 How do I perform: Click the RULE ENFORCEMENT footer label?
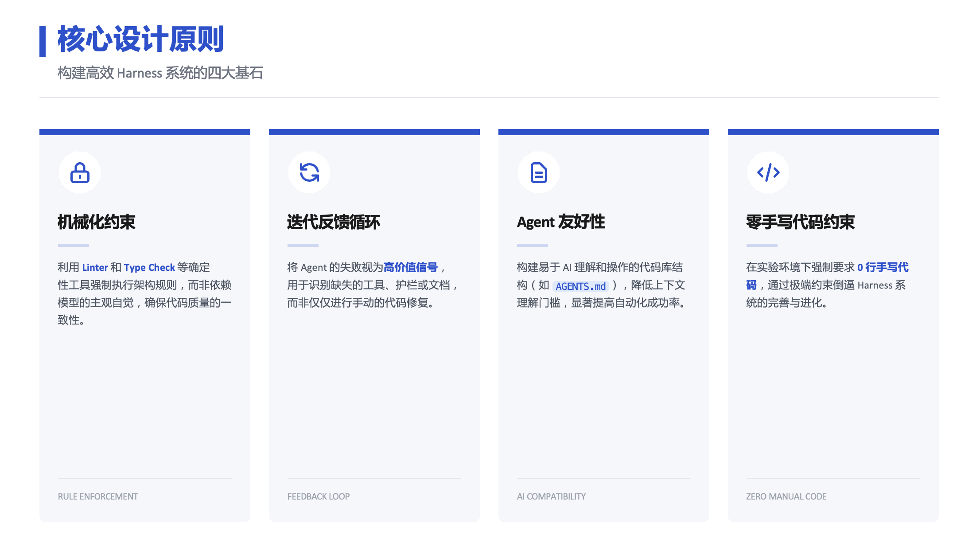click(98, 496)
